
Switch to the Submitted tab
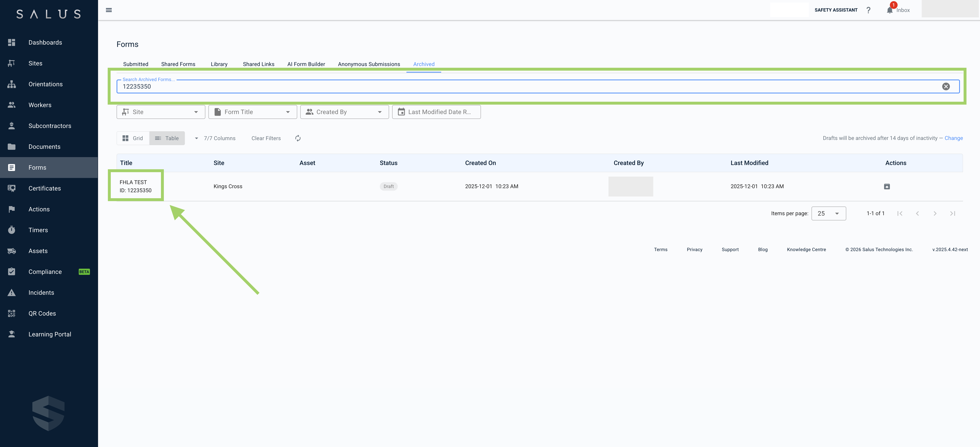[x=135, y=64]
